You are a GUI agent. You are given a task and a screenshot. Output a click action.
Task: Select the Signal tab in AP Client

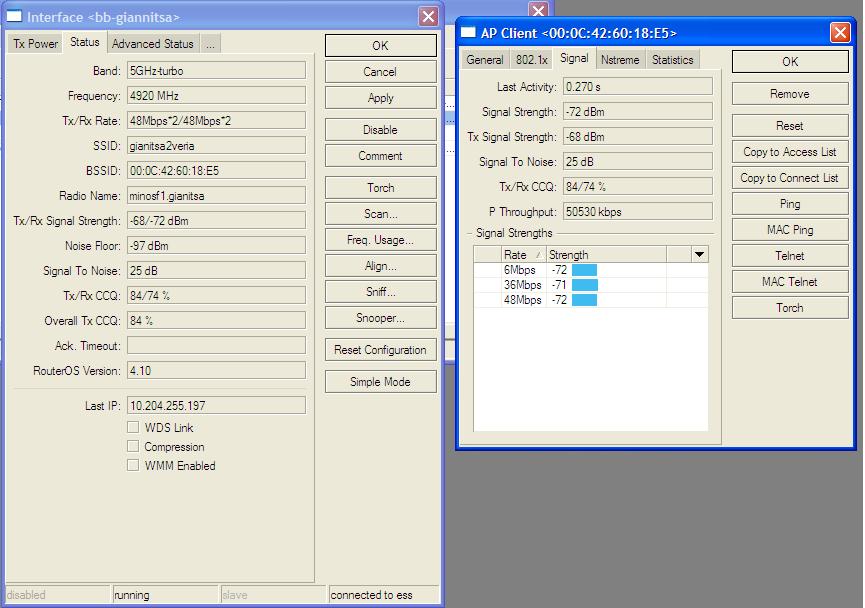574,58
